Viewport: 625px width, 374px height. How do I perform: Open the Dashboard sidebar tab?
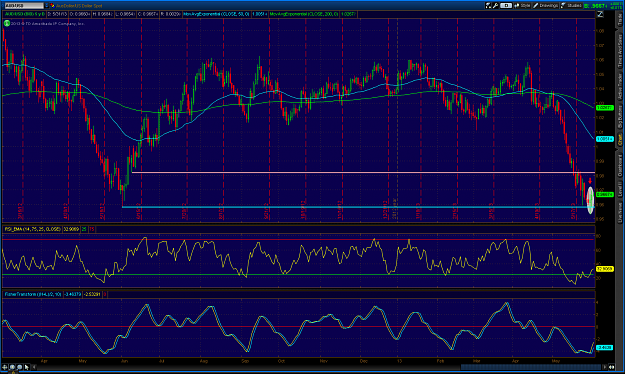coord(620,165)
